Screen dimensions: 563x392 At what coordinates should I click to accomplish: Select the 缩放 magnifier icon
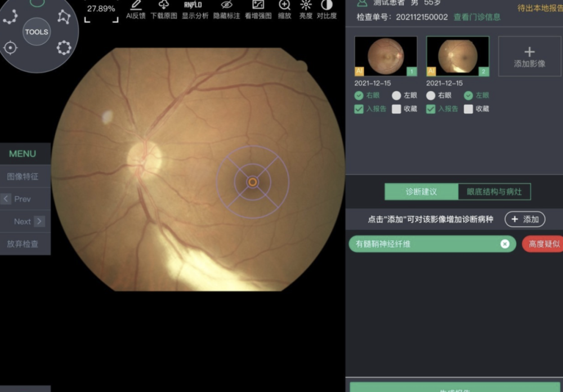click(x=284, y=5)
